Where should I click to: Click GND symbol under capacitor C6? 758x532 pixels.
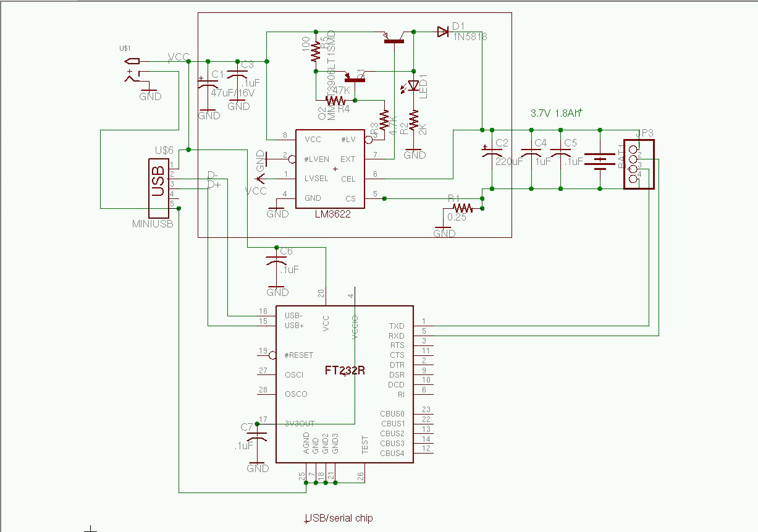(x=277, y=289)
